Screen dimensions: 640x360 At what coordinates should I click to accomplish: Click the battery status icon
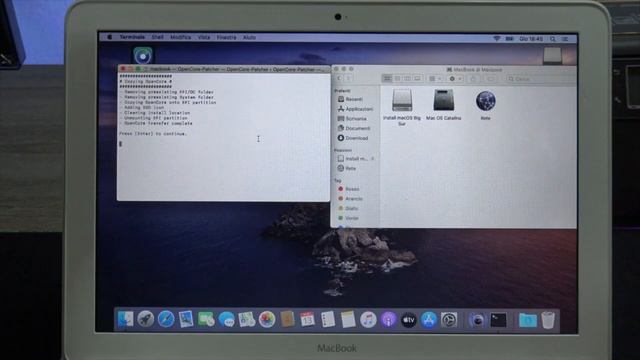(x=509, y=38)
